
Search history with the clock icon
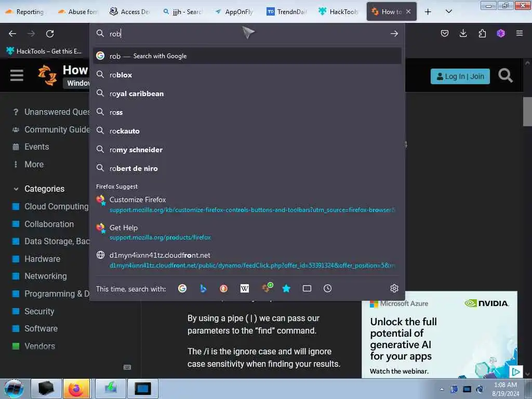click(327, 288)
